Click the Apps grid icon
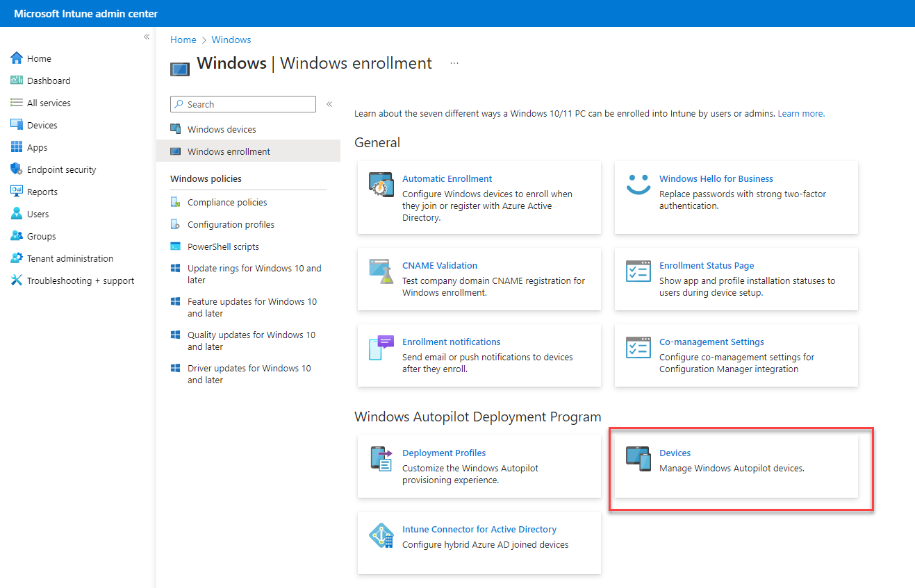The image size is (915, 588). coord(17,147)
